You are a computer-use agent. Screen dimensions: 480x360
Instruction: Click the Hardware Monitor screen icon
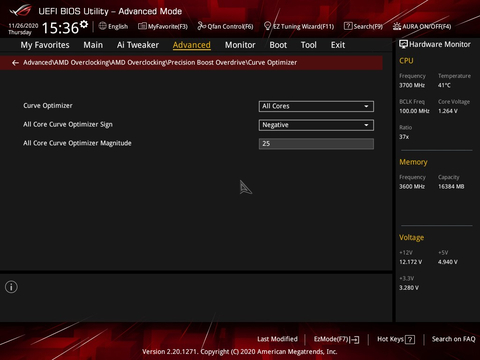click(403, 44)
